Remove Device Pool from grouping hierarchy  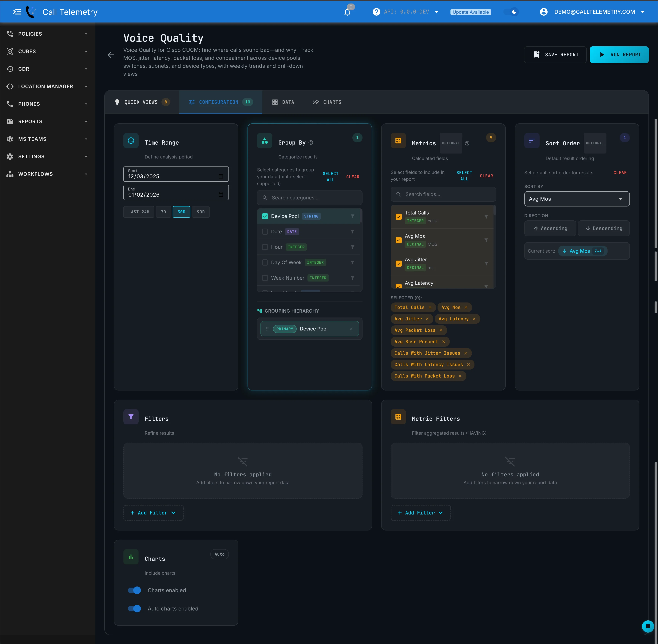coord(351,329)
